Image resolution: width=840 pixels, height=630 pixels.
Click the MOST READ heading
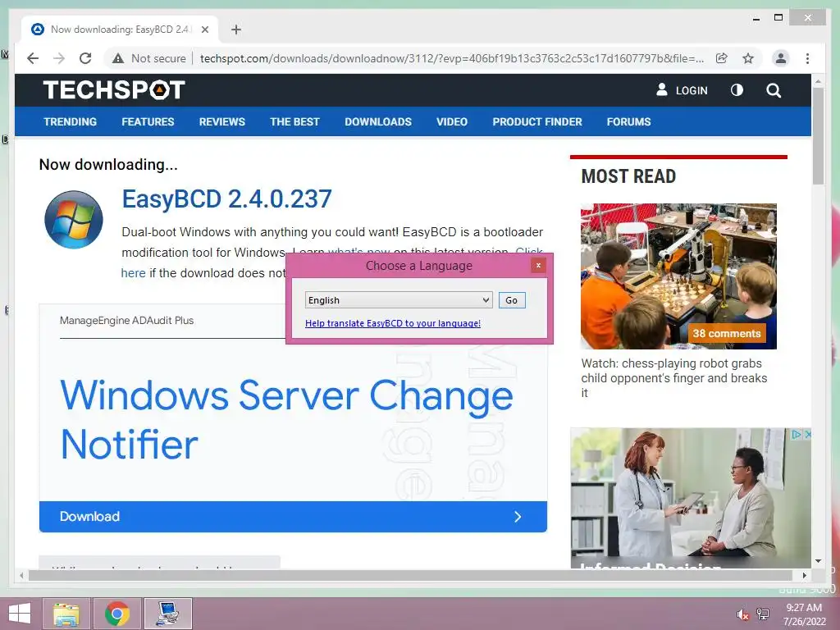pyautogui.click(x=628, y=176)
